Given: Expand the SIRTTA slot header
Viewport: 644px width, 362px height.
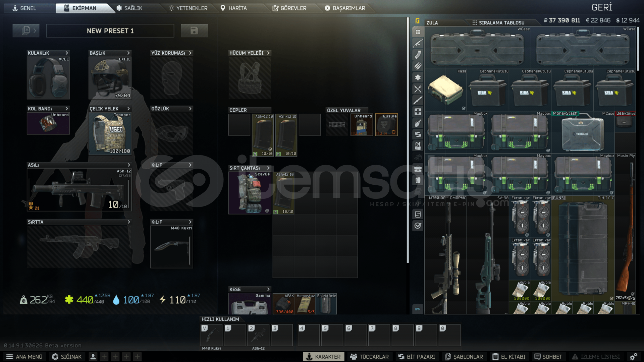Looking at the screenshot, I should click(x=79, y=222).
